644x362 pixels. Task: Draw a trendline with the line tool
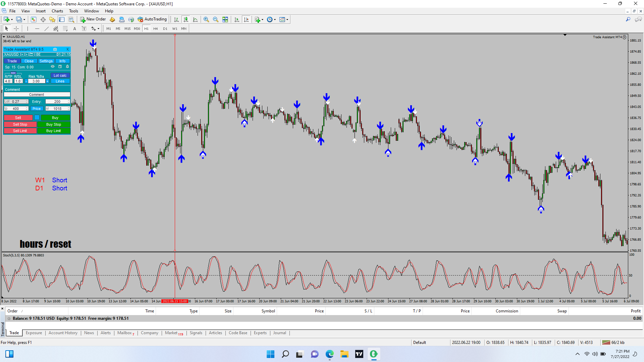click(x=46, y=29)
